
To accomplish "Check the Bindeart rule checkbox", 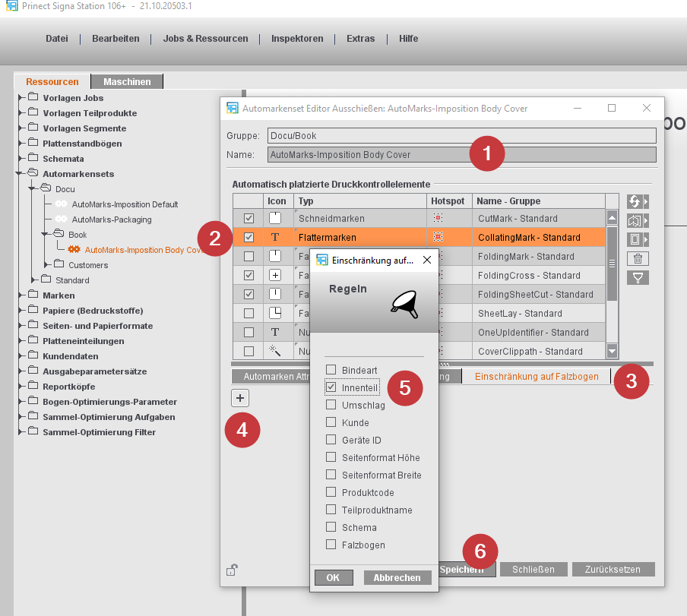I will (x=331, y=369).
